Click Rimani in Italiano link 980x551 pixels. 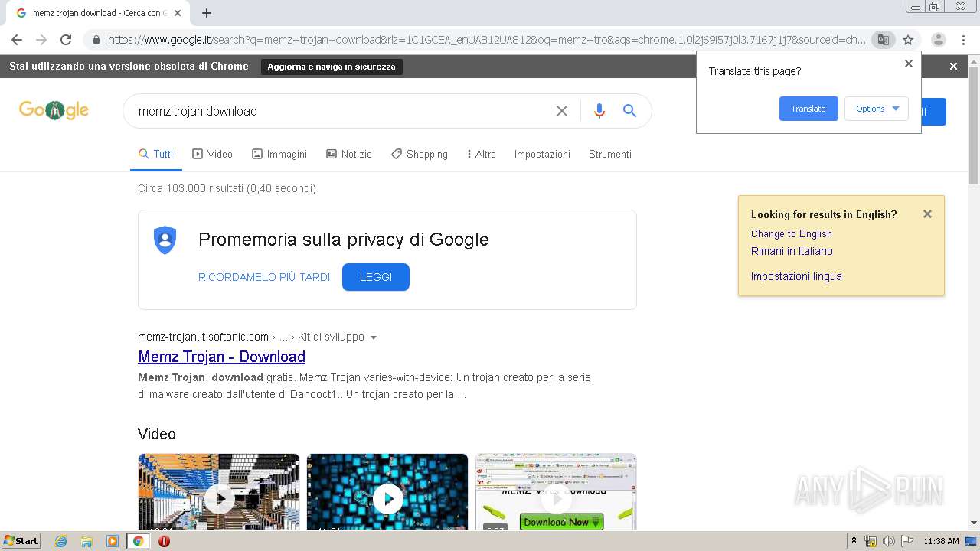(792, 251)
